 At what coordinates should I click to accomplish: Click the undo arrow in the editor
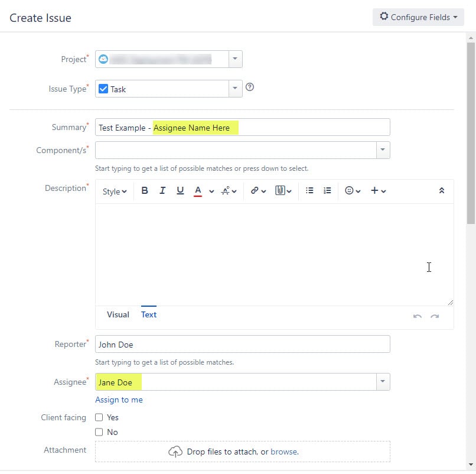pyautogui.click(x=418, y=316)
